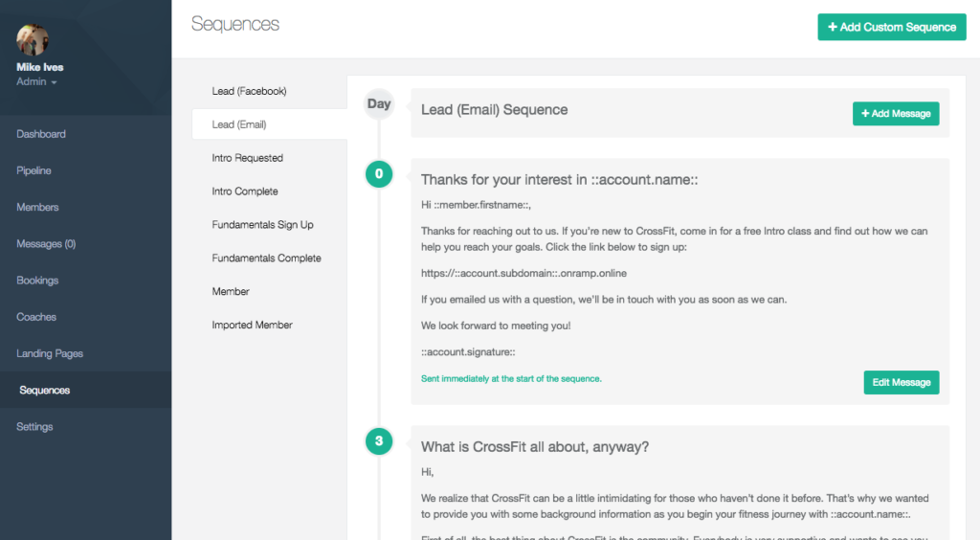Go to Dashboard in sidebar
The image size is (980, 540).
(40, 134)
